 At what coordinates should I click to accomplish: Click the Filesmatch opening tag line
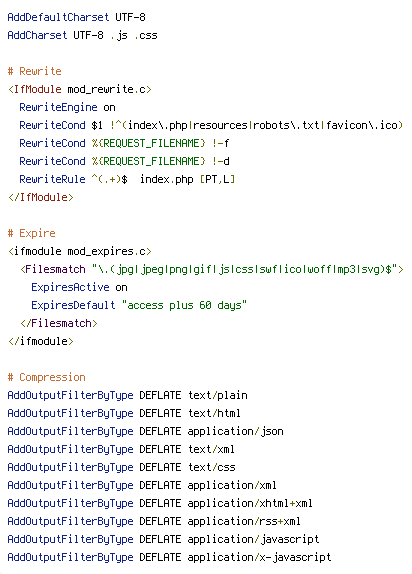212,269
